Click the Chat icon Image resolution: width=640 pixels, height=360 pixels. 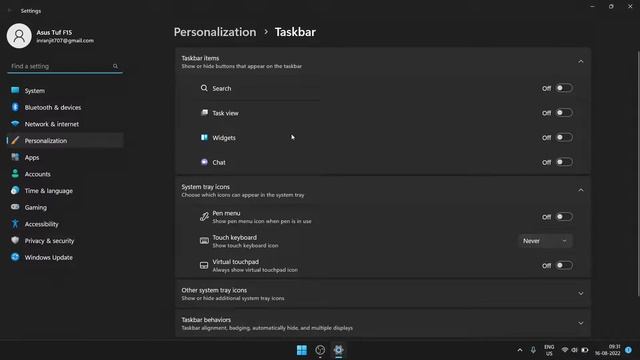tap(204, 162)
